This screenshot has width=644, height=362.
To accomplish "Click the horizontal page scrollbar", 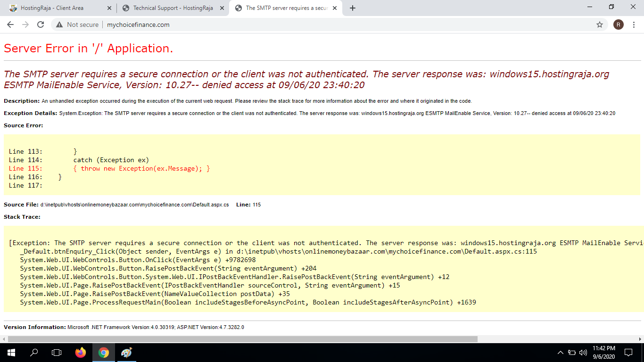I will (242, 339).
